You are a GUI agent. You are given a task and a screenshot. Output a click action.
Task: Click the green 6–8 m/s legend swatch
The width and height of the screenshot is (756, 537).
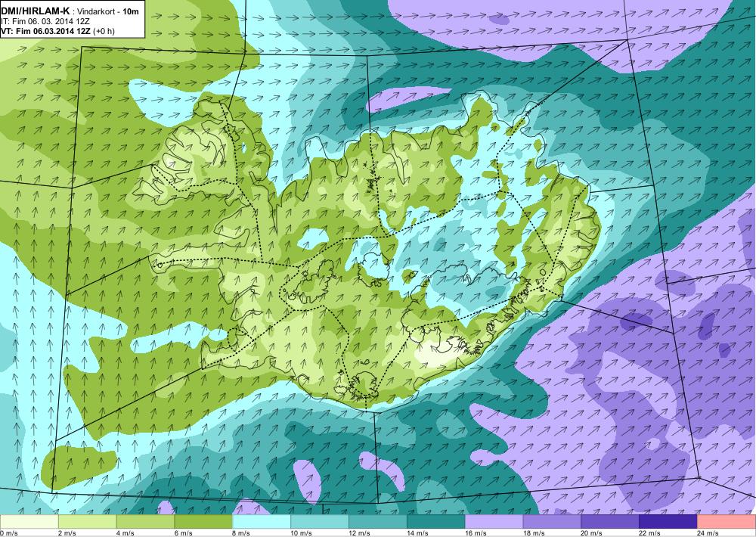click(x=203, y=522)
